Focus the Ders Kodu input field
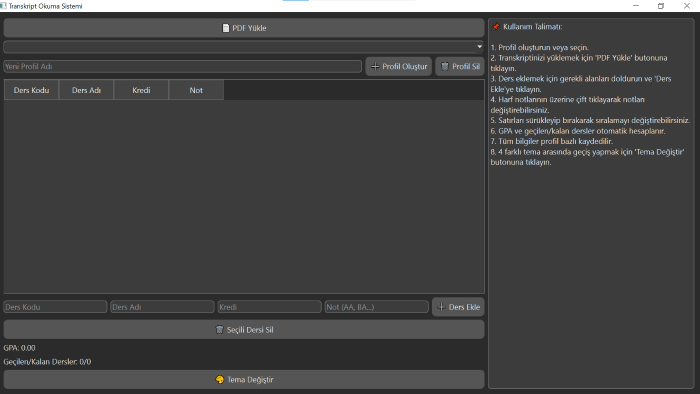Viewport: 700px width, 394px height. click(x=55, y=307)
